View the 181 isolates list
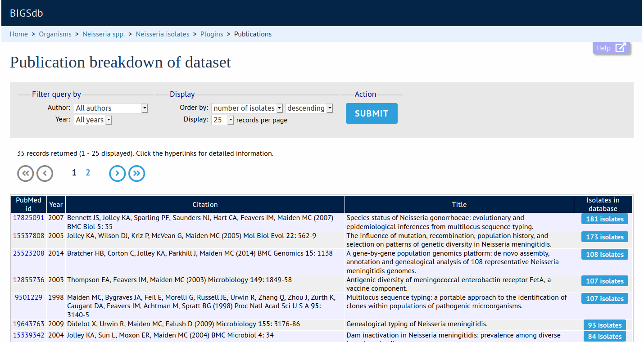This screenshot has height=342, width=644. [x=604, y=219]
